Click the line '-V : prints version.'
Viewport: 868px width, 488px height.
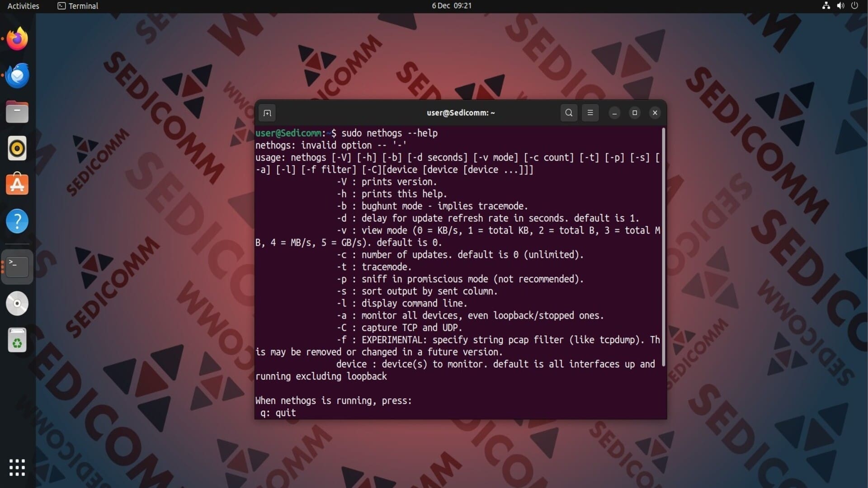pos(387,182)
